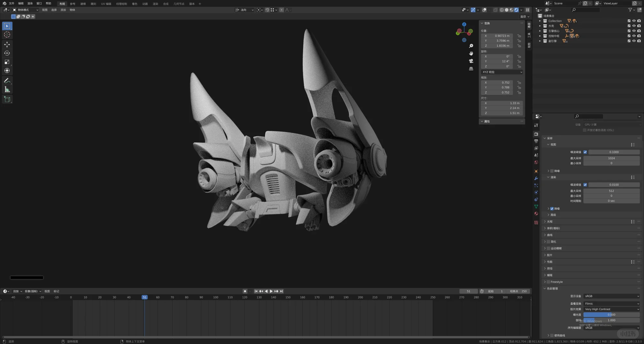Click the 添加 menu in viewport header
644x344 pixels.
click(x=63, y=10)
